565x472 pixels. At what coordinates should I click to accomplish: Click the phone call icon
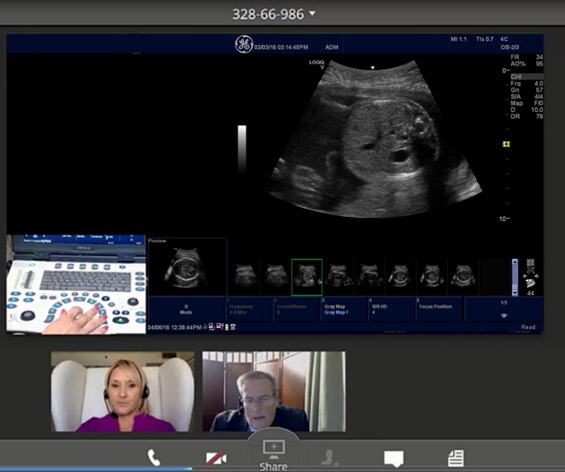pyautogui.click(x=154, y=458)
